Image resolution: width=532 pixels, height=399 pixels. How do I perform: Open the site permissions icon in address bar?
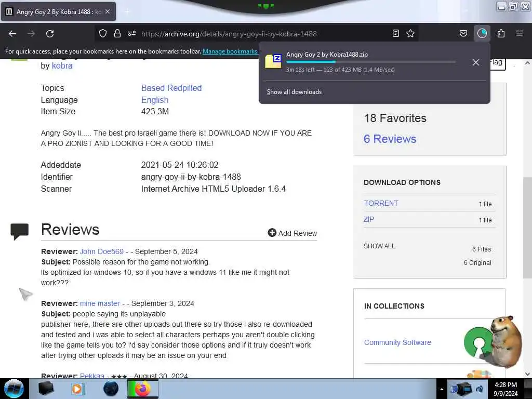click(132, 33)
